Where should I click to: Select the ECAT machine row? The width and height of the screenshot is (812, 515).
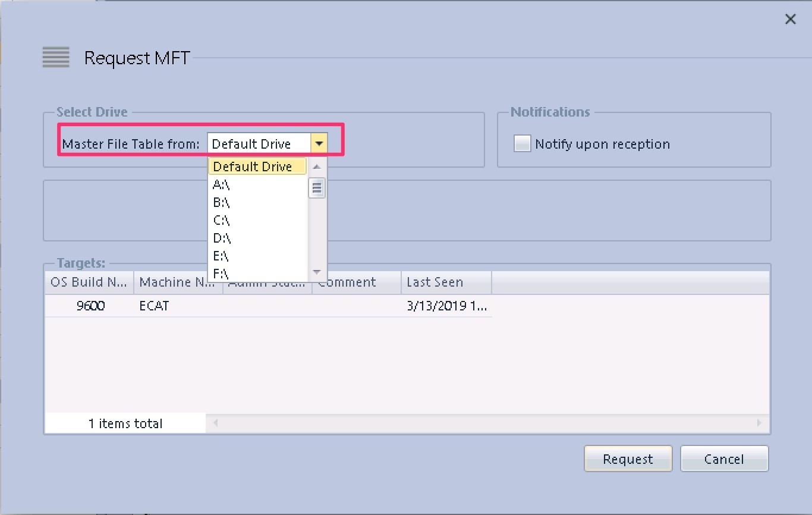[155, 306]
